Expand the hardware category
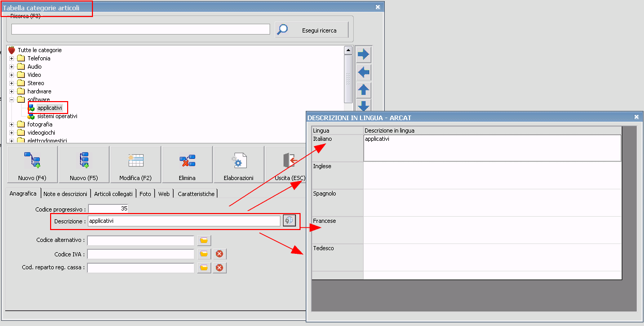 [x=12, y=91]
